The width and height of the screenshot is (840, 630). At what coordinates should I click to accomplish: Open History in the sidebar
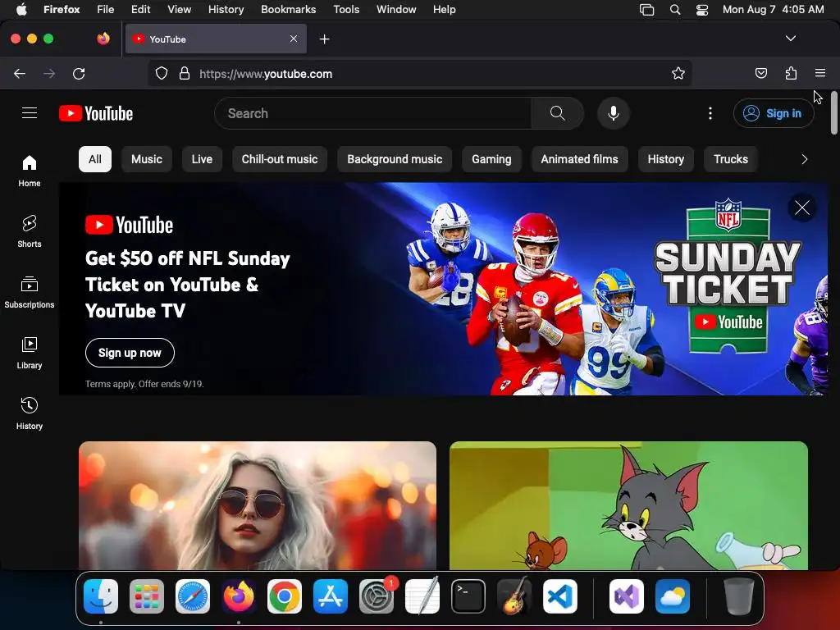click(30, 413)
